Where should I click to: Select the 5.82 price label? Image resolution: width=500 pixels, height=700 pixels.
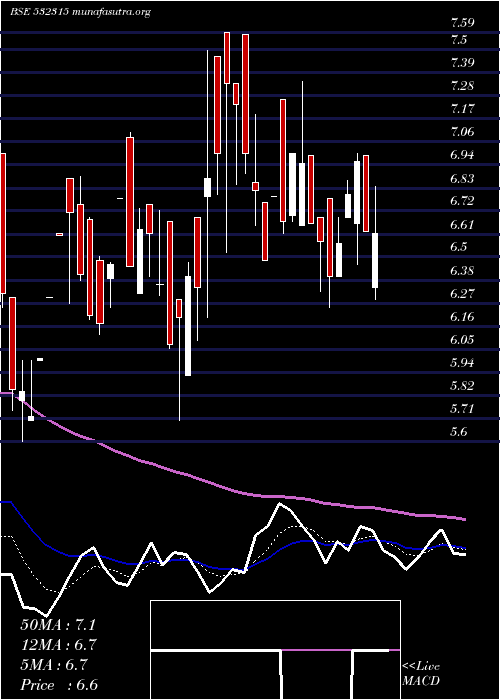click(x=462, y=386)
